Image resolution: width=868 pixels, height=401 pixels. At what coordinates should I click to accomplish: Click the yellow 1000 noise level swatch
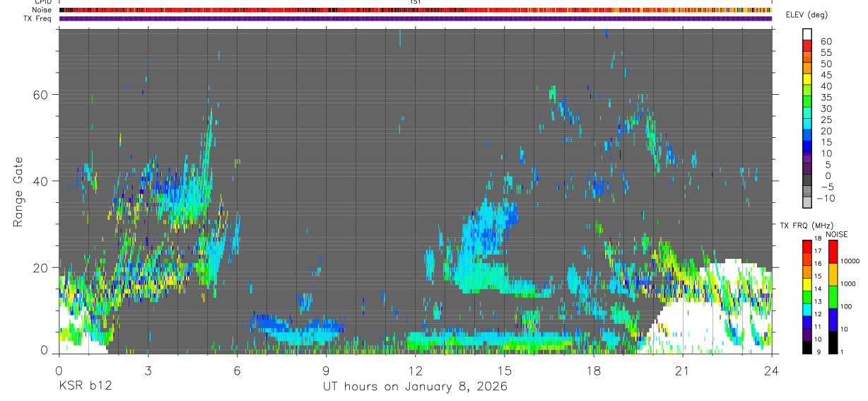pyautogui.click(x=833, y=274)
